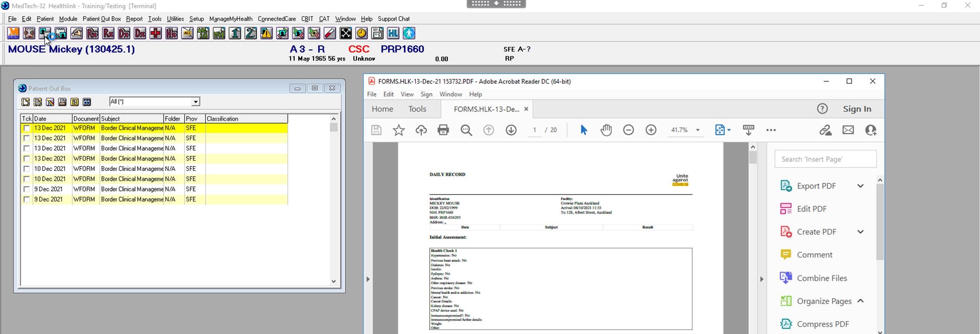Click the Acrobat document vertical scroll thumb

point(753,157)
